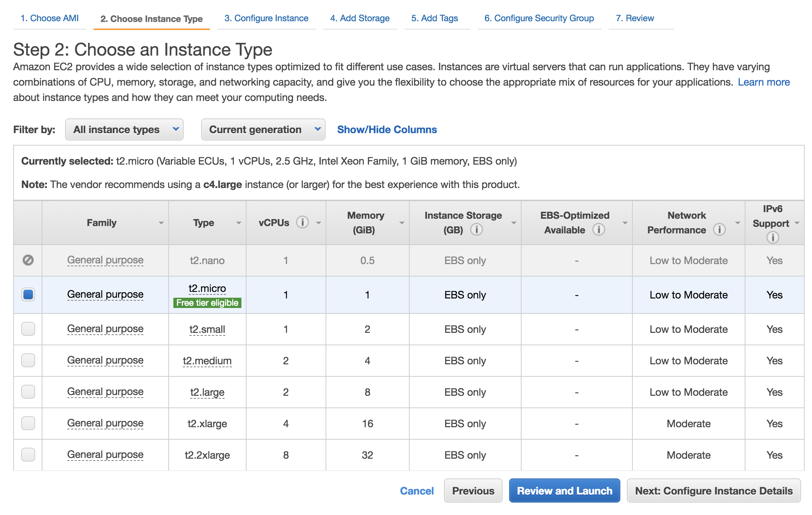Viewport: 812px width, 515px height.
Task: Open the Family column sort arrow
Action: 161,223
